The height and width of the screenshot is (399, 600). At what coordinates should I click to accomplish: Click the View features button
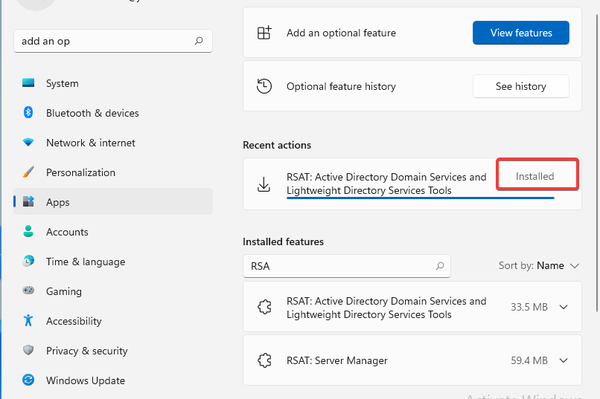pos(521,33)
